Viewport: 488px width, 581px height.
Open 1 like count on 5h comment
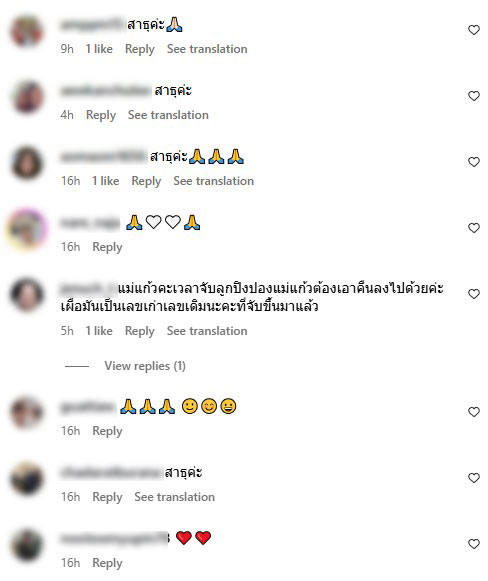coord(99,331)
